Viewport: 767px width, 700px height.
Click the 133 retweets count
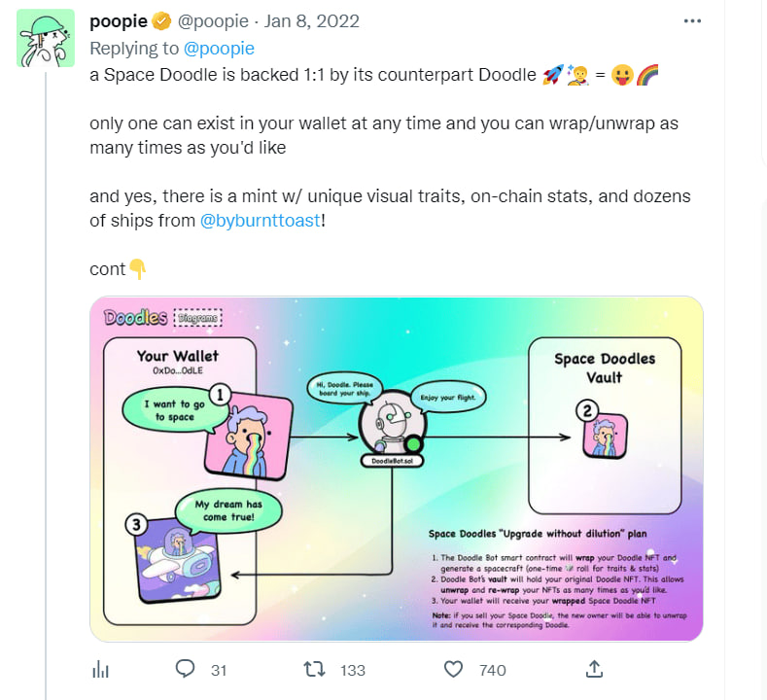pos(352,670)
